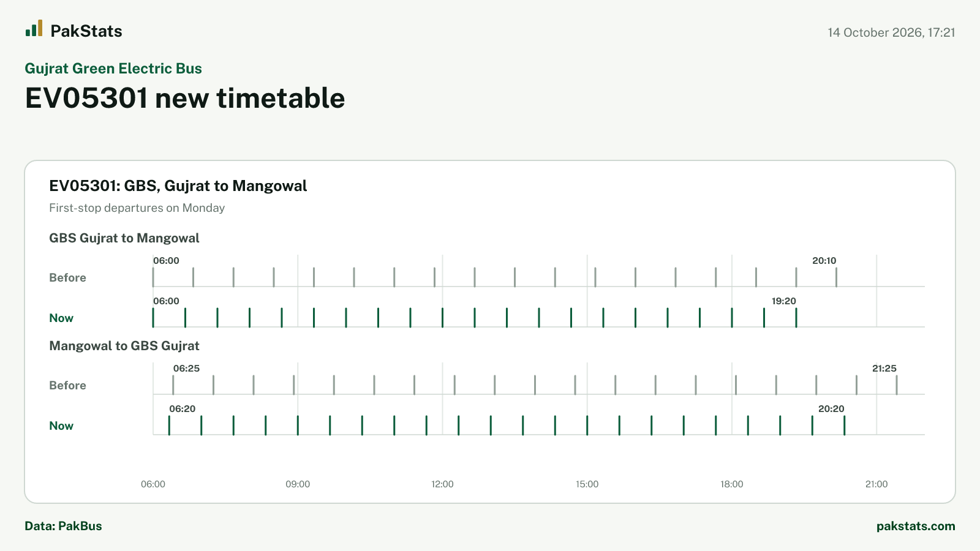Click the 12:00 axis time label

tap(442, 484)
